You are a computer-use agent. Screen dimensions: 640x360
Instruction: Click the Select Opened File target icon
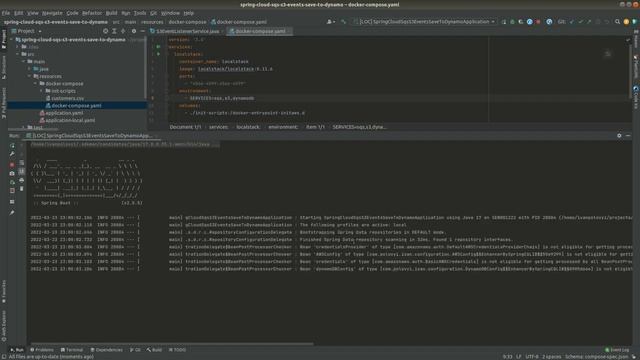pyautogui.click(x=106, y=31)
